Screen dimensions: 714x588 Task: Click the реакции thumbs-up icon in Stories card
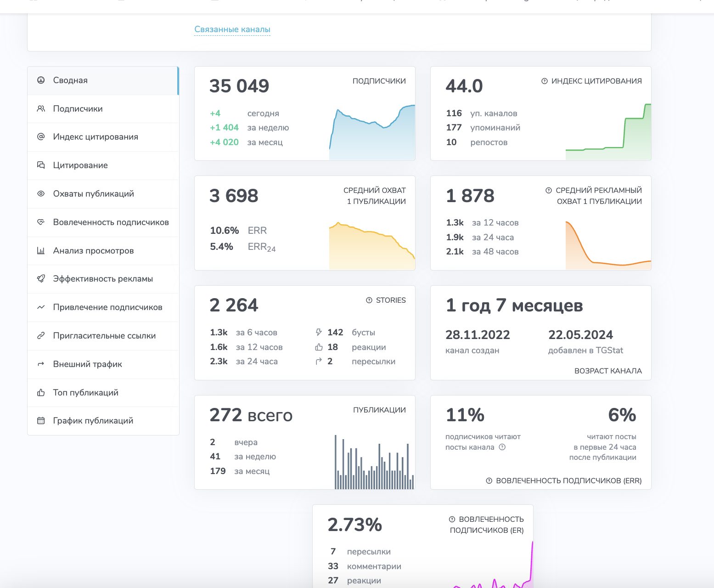[319, 347]
